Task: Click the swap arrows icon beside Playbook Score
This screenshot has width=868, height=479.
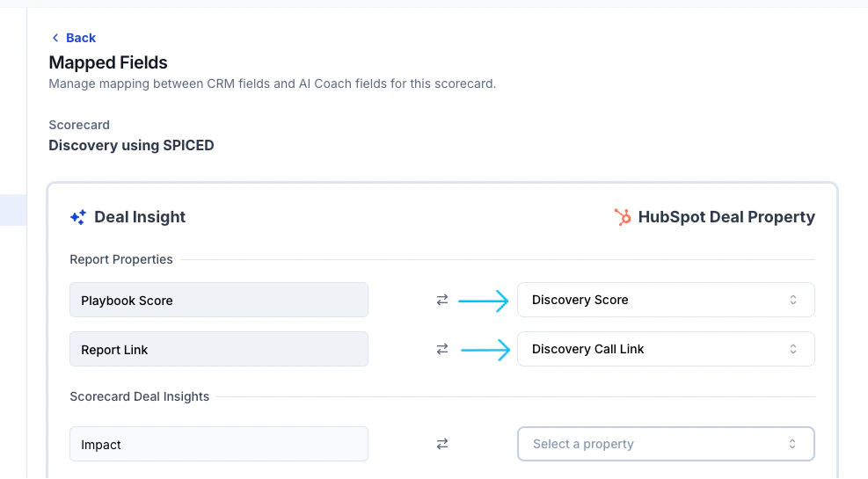Action: pos(441,300)
